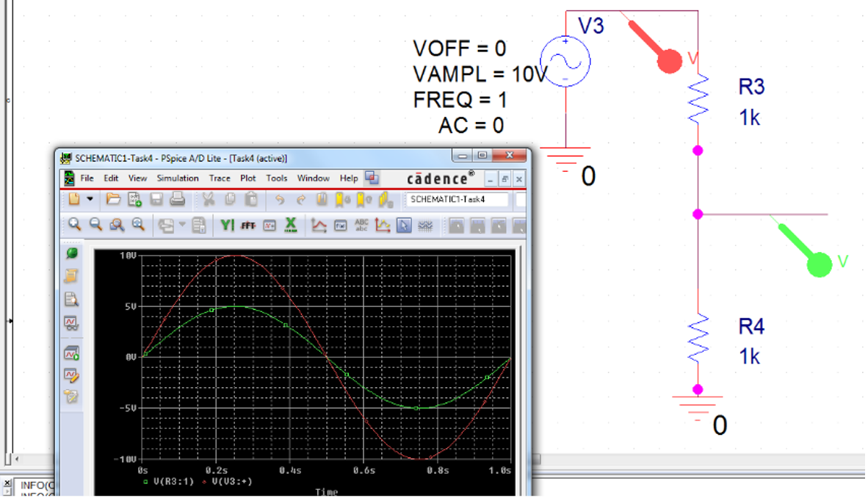The image size is (868, 498).
Task: Click the Add Text Label (ABC) icon
Action: (x=362, y=225)
